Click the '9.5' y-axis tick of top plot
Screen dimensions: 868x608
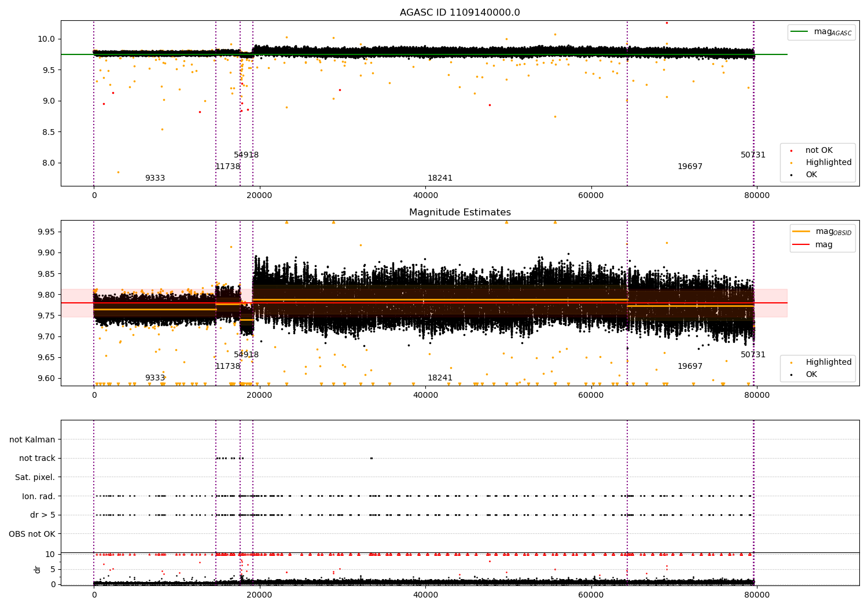(x=49, y=70)
